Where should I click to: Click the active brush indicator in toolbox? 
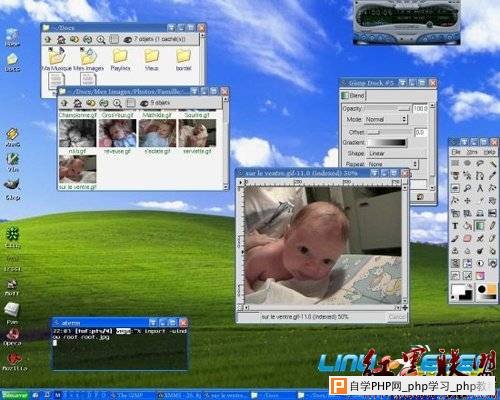(x=482, y=289)
